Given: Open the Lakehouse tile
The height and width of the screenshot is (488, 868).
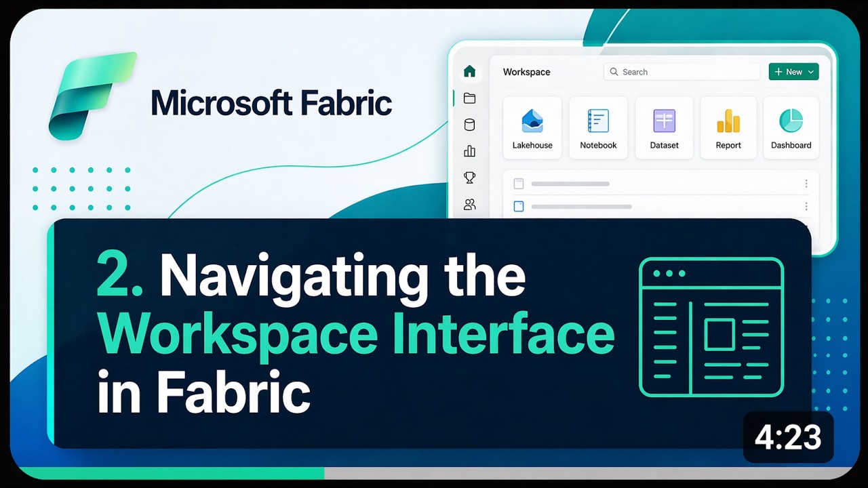Looking at the screenshot, I should [x=532, y=128].
